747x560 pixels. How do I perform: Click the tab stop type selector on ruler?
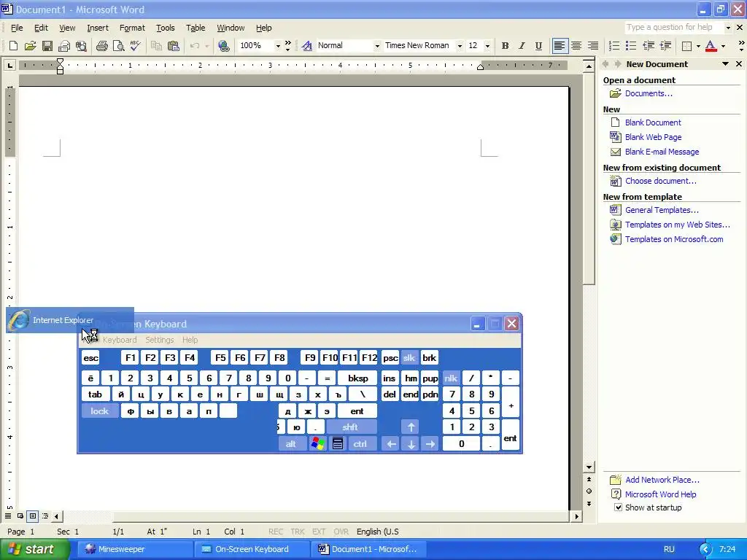pos(10,65)
